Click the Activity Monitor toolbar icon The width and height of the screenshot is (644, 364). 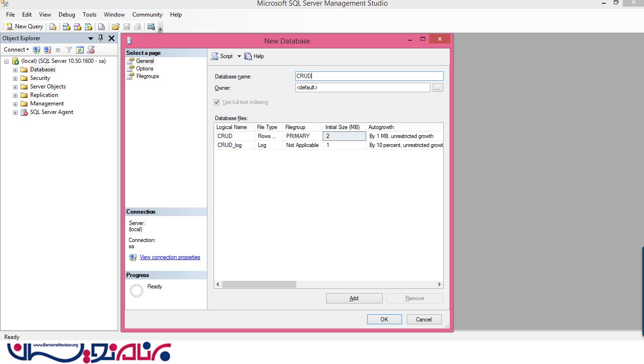tap(151, 26)
